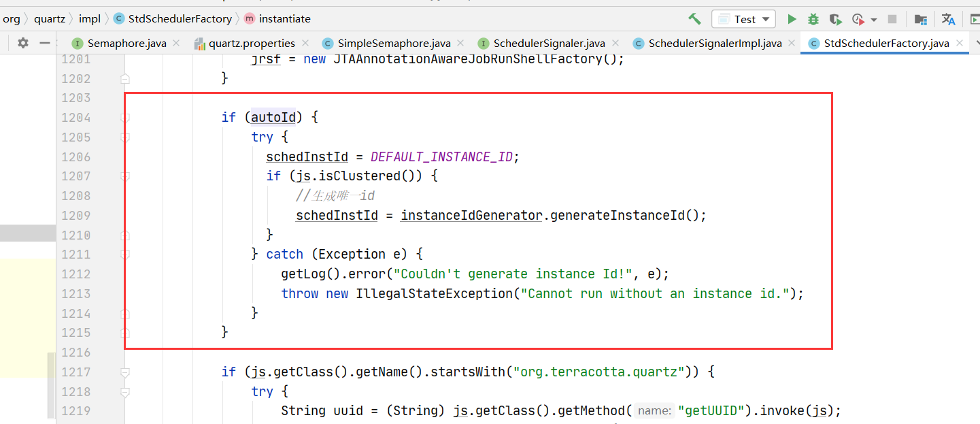Click the fold marker at line 1215
The width and height of the screenshot is (980, 424).
tap(125, 333)
